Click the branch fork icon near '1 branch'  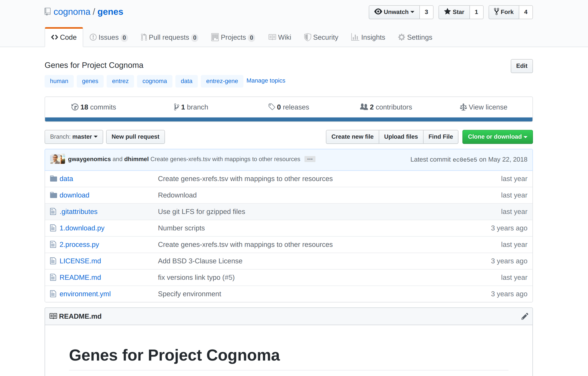pos(176,107)
